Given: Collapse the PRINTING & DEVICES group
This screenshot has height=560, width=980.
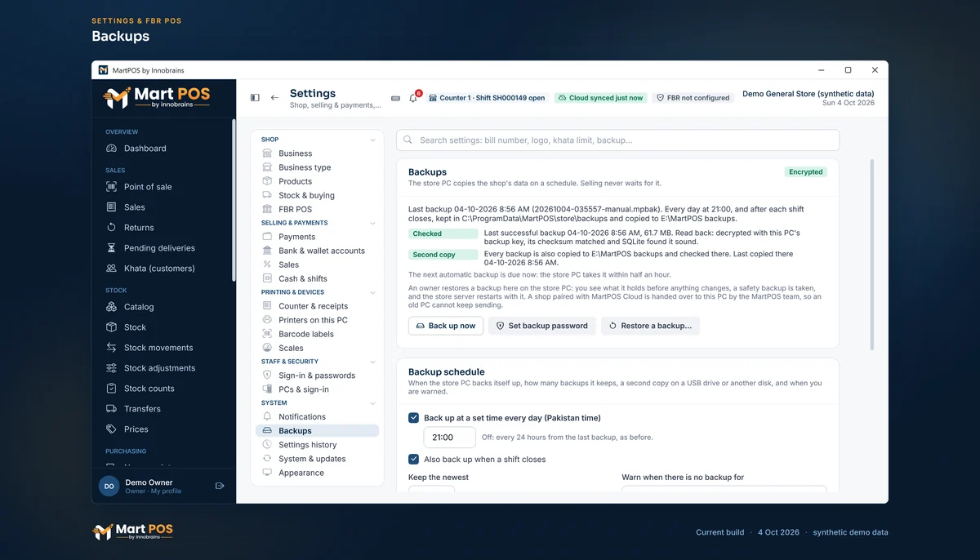Looking at the screenshot, I should coord(372,292).
